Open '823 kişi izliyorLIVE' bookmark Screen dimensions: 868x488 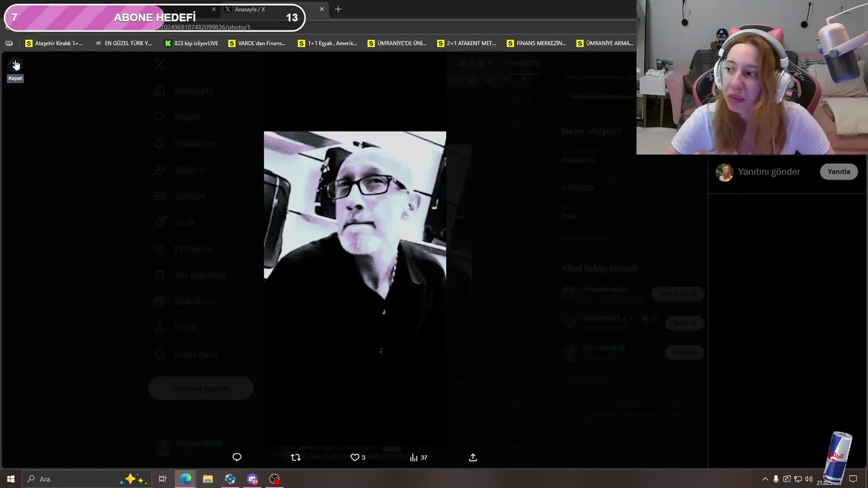coord(191,43)
